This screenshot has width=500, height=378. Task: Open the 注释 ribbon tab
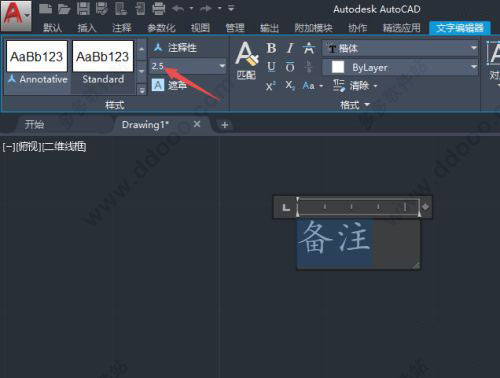point(122,28)
